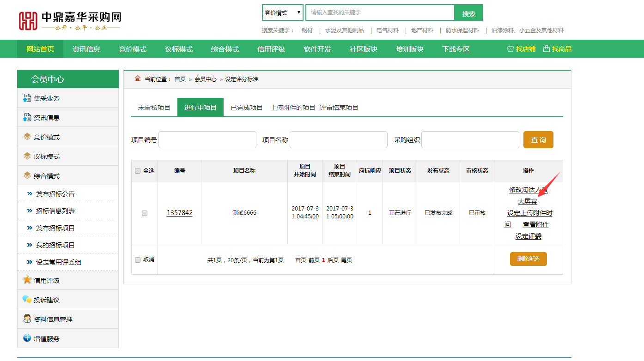Screen dimensions: 644x361
Task: Click the double-arrow icon before 招标信息列表
Action: (30, 211)
